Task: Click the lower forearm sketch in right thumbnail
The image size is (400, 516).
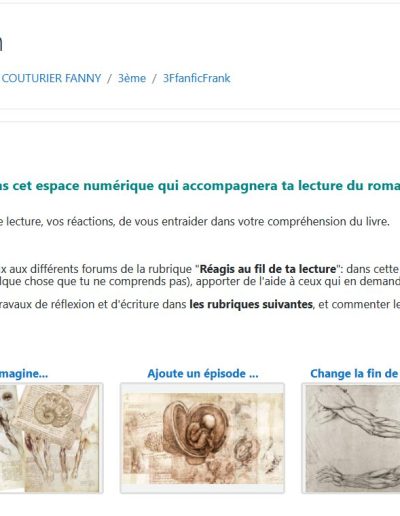Action: [x=358, y=476]
